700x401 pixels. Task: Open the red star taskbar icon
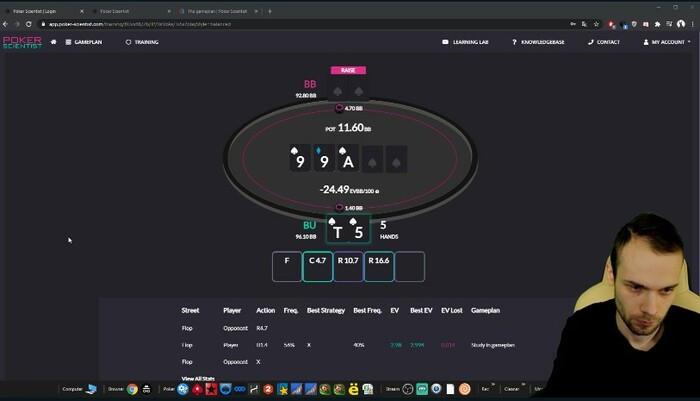pyautogui.click(x=211, y=389)
